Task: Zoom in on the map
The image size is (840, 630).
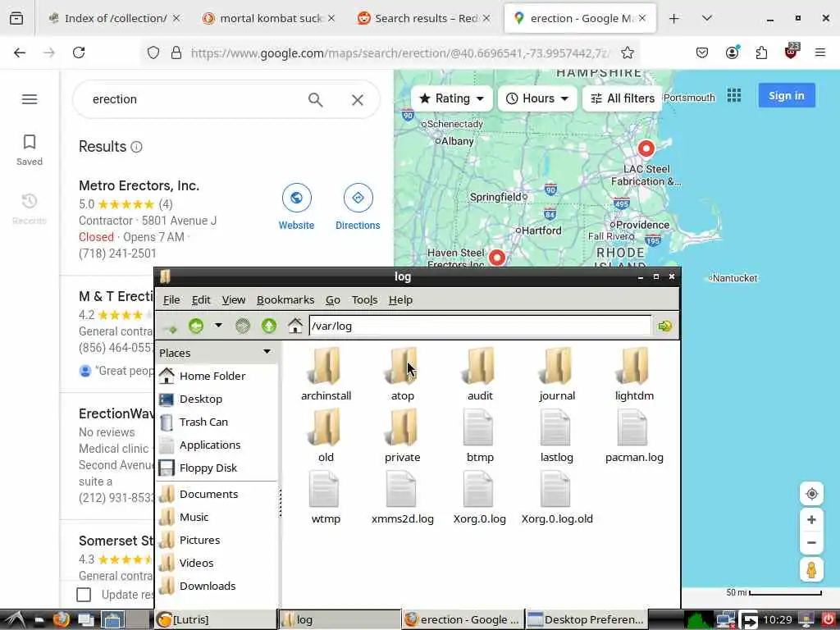Action: (x=811, y=519)
